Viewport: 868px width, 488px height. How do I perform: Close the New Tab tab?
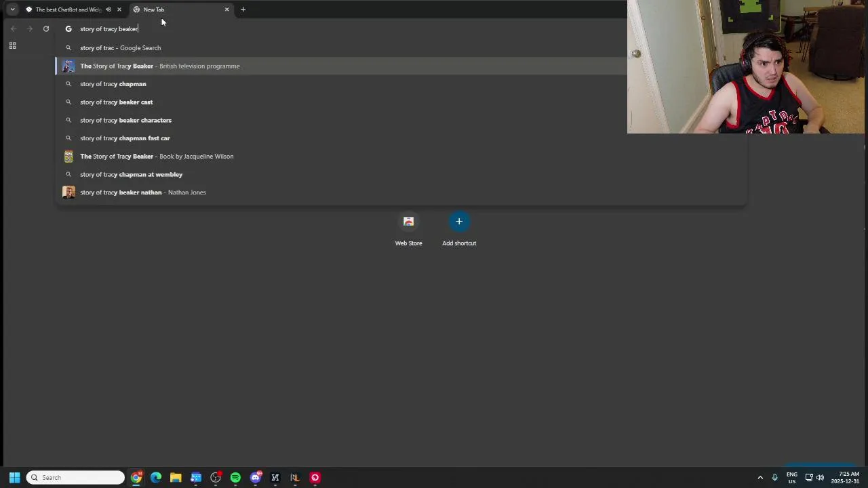coord(227,9)
